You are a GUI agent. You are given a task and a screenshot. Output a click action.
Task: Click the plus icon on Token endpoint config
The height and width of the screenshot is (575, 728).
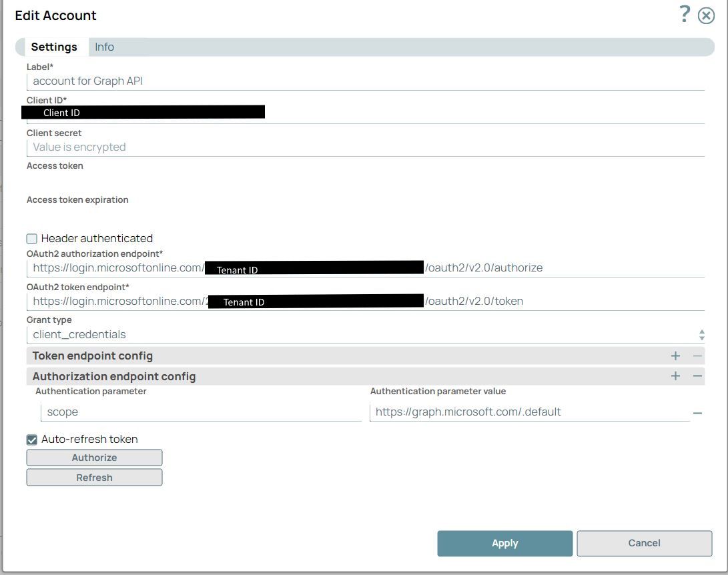tap(675, 356)
